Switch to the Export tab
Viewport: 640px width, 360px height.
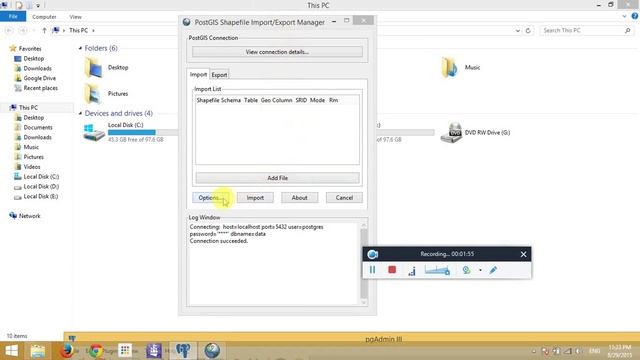point(219,75)
